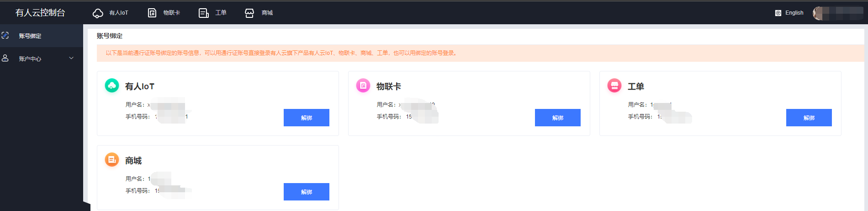This screenshot has height=211, width=868.
Task: Switch language to English
Action: pos(794,13)
